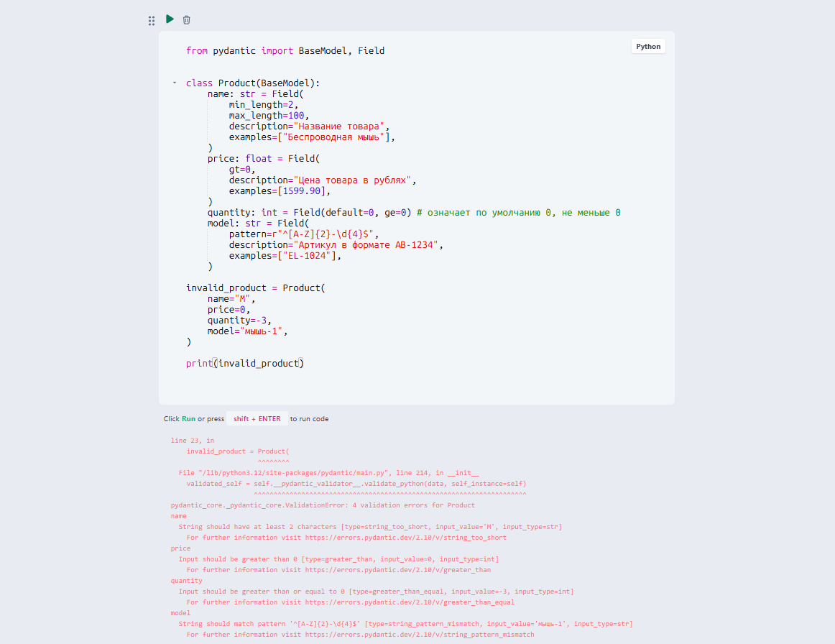
Task: Open the string_pattern_mismatch error documentation URL
Action: click(x=420, y=635)
